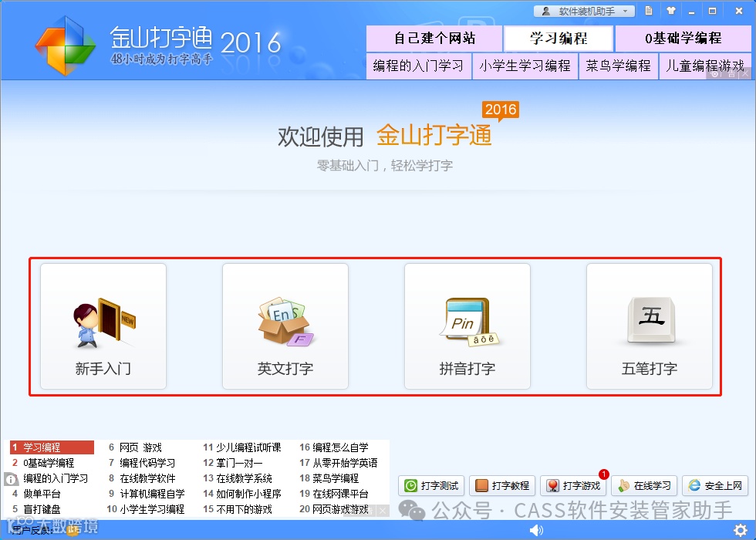Select ranked item 7 编程代码学习
This screenshot has height=540, width=756.
[x=142, y=463]
